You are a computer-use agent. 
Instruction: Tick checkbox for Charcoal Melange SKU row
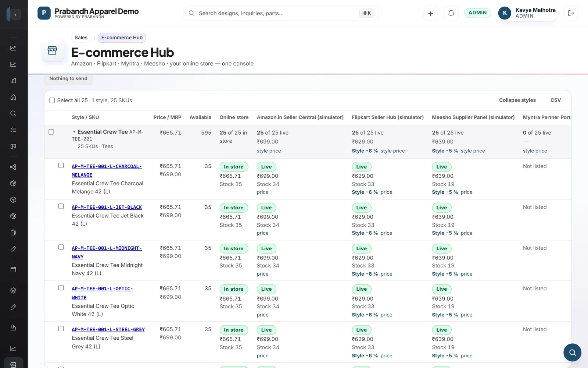pyautogui.click(x=61, y=166)
